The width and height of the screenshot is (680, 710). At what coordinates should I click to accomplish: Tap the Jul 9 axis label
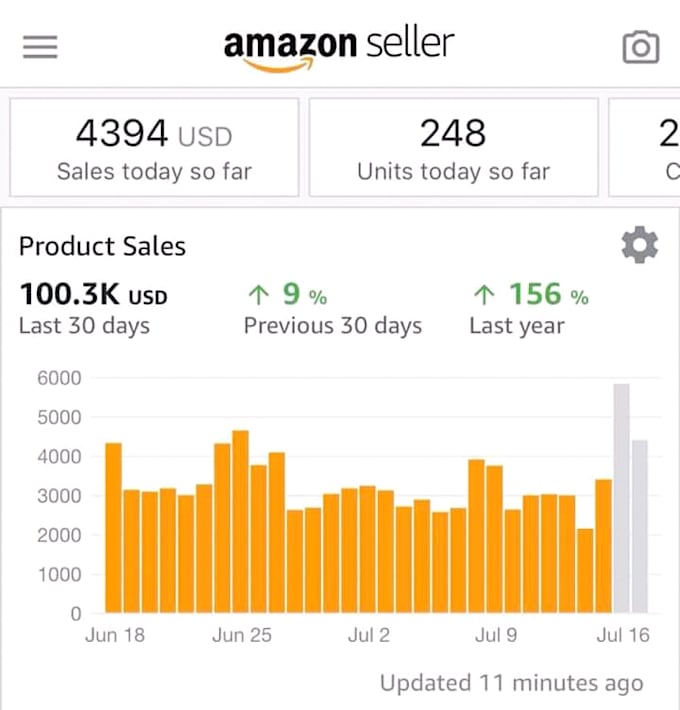(496, 635)
